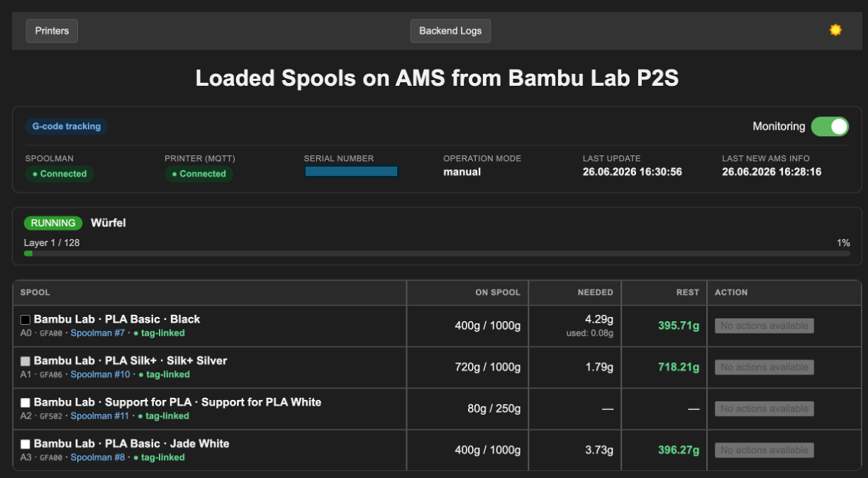Image resolution: width=868 pixels, height=478 pixels.
Task: Select the 718.21g rest value
Action: (x=679, y=367)
